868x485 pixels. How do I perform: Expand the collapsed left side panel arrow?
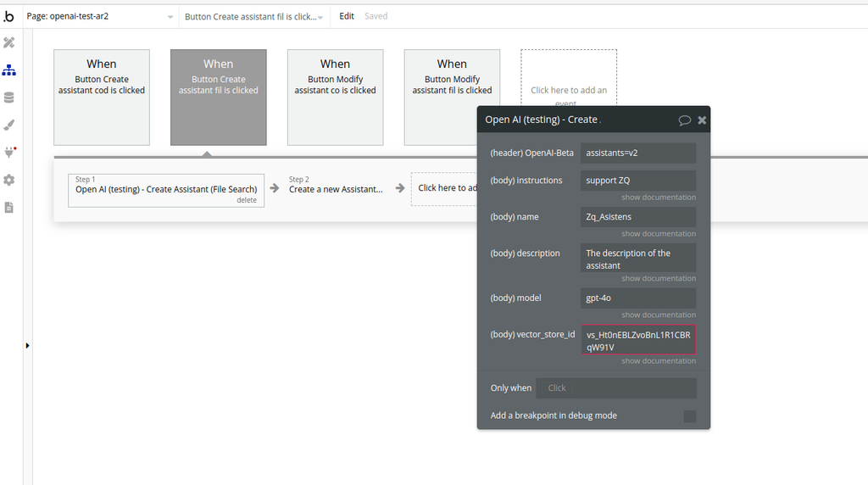(x=27, y=345)
